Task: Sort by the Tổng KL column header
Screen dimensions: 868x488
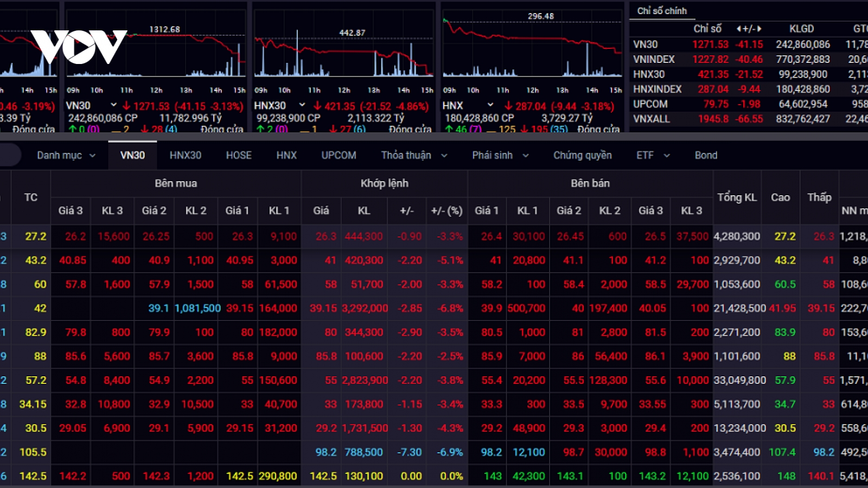Action: coord(737,197)
